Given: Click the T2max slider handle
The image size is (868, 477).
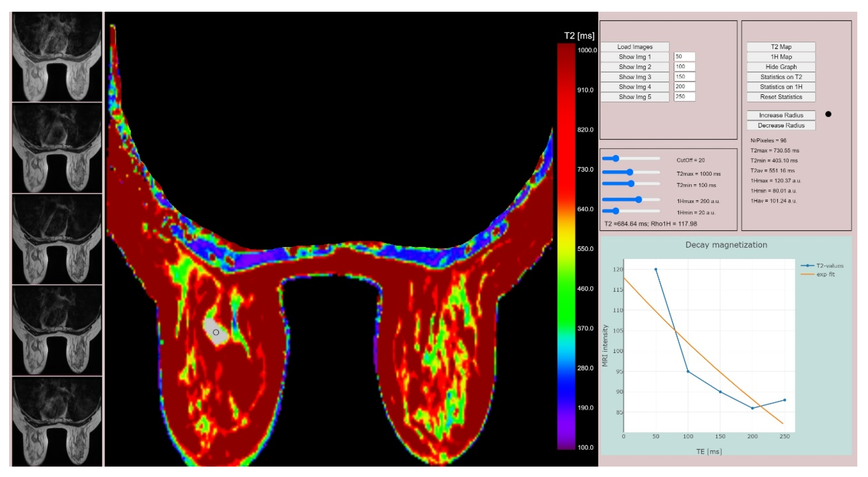Looking at the screenshot, I should point(629,172).
